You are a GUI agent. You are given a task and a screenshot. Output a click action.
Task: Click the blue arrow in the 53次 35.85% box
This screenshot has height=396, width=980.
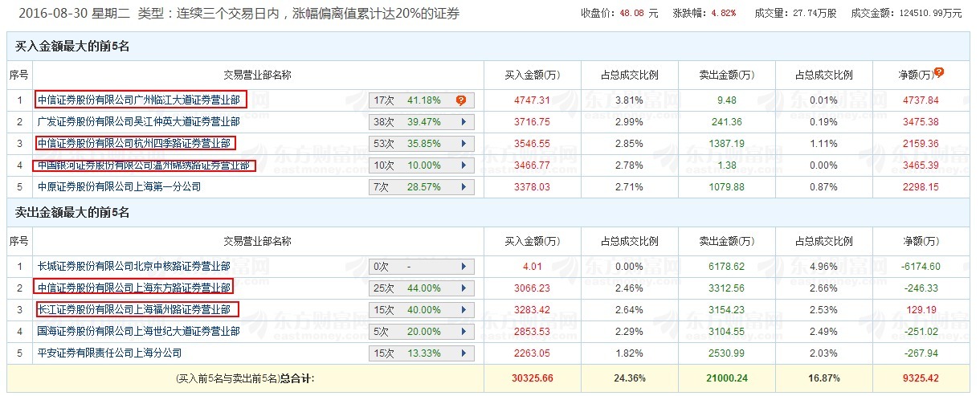463,144
